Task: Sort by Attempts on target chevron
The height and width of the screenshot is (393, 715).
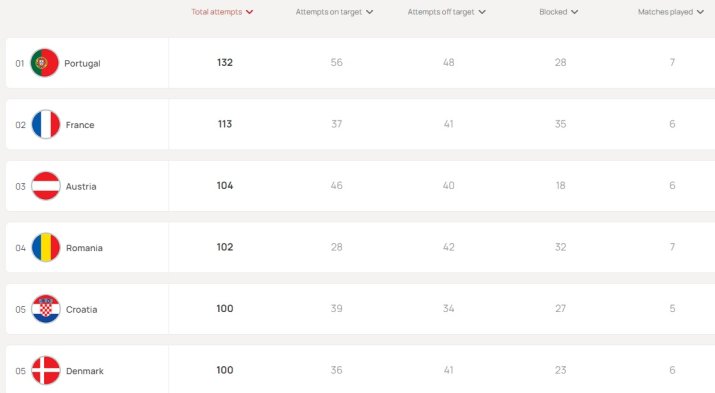Action: point(369,12)
